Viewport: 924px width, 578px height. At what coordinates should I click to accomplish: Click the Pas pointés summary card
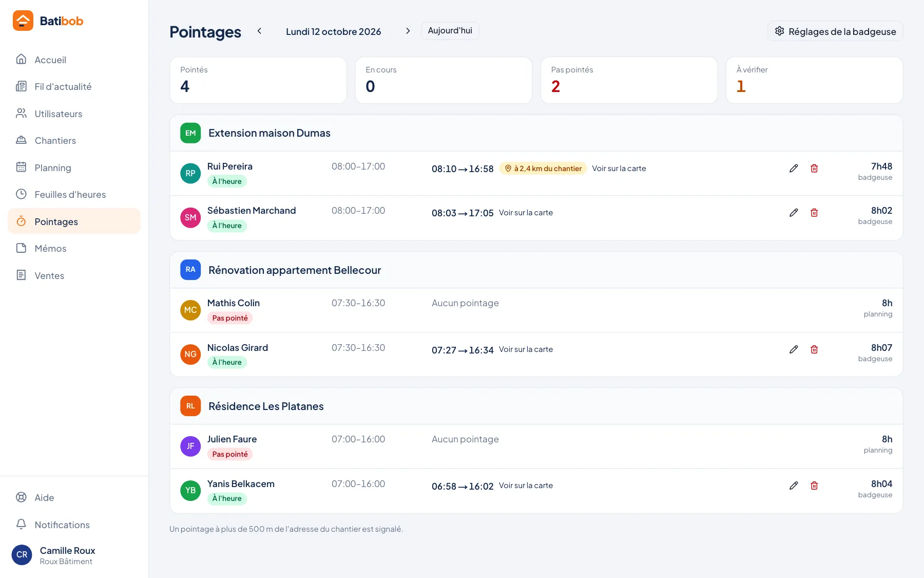pyautogui.click(x=629, y=80)
